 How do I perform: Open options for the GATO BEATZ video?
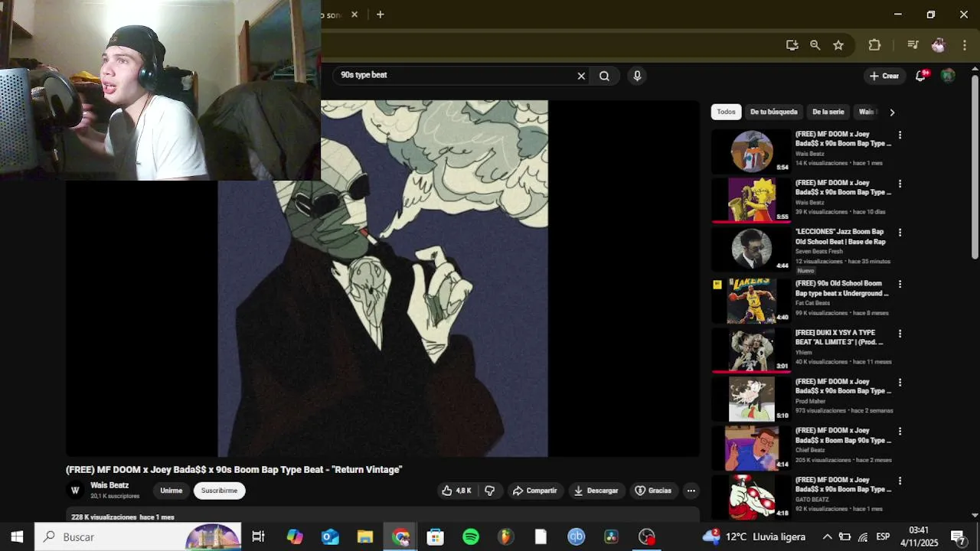pos(900,481)
